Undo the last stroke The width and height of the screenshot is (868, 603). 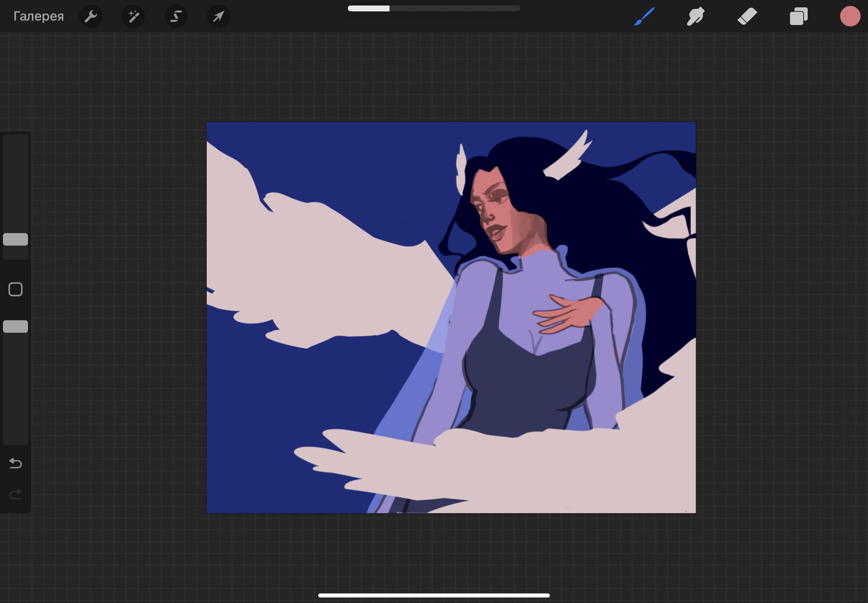[15, 463]
